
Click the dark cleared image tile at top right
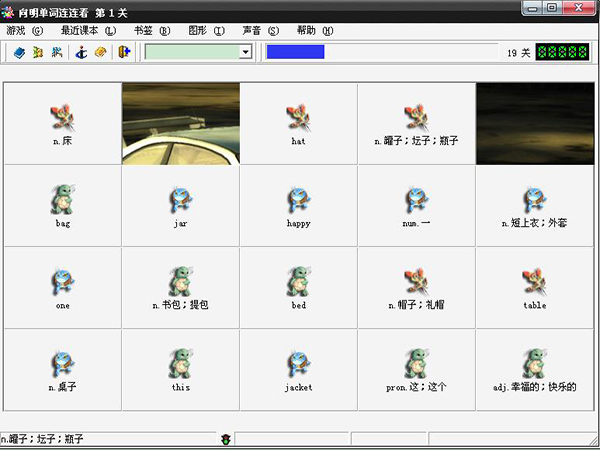point(535,124)
